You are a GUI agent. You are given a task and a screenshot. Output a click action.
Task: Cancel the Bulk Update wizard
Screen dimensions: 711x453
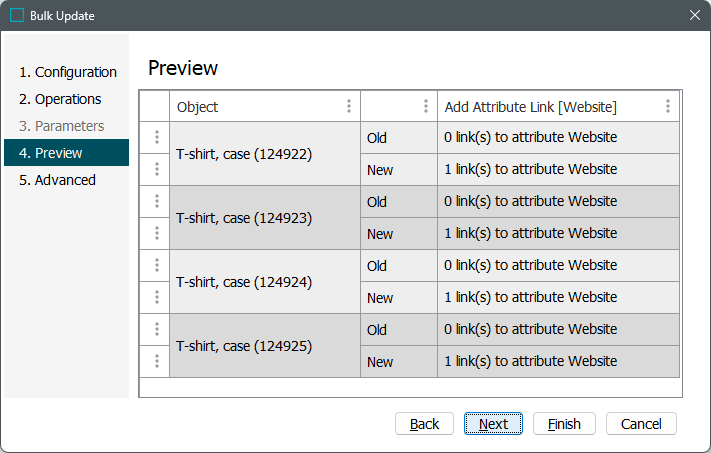tap(641, 424)
